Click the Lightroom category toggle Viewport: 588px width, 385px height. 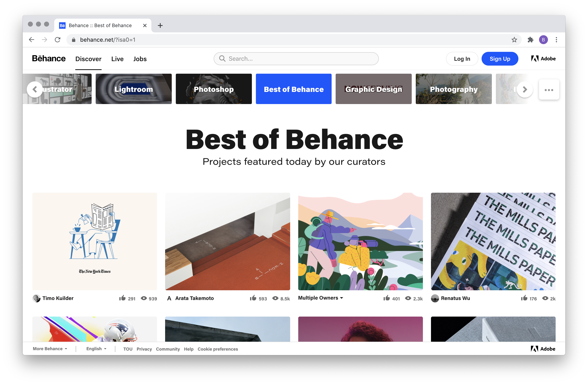(x=134, y=88)
